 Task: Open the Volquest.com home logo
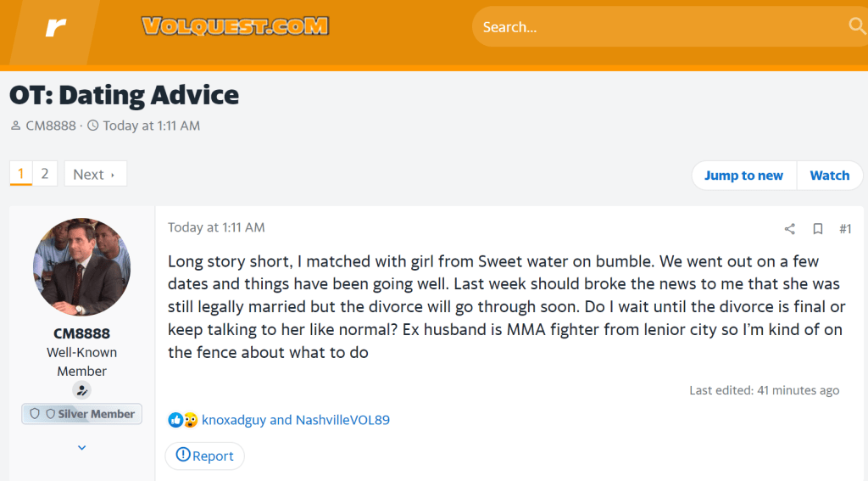click(x=235, y=26)
